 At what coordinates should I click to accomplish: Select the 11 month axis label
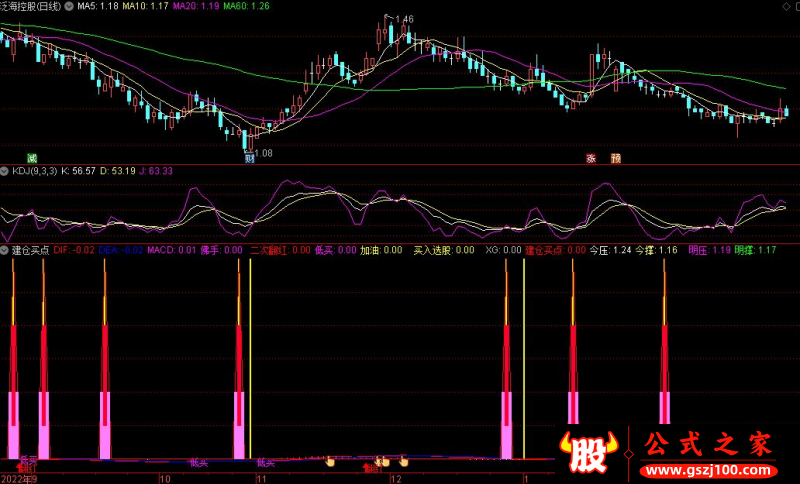[x=261, y=479]
